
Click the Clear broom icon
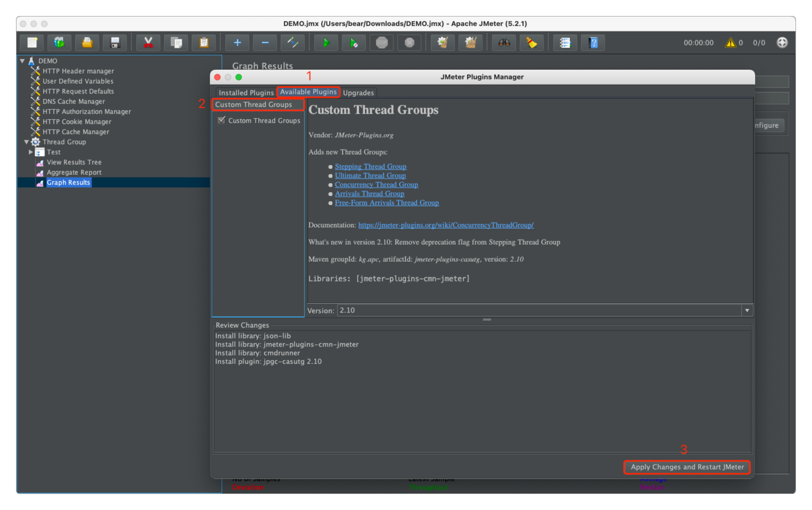pos(443,43)
